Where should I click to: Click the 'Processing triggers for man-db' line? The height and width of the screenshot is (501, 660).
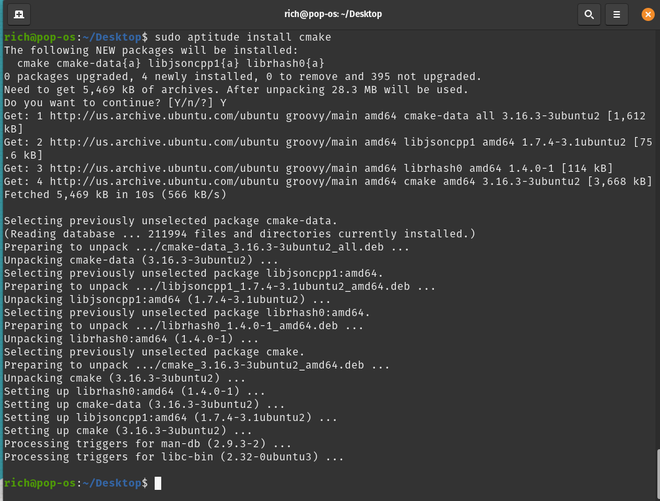pos(148,443)
